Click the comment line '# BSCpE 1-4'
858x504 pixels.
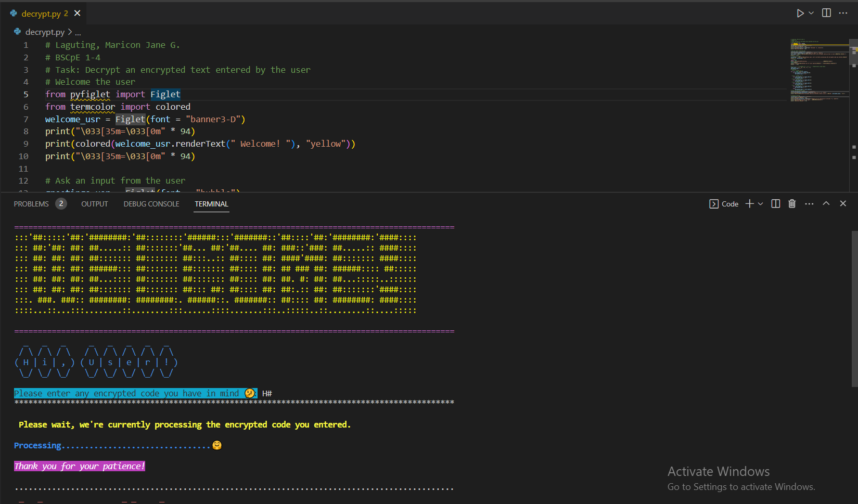pyautogui.click(x=73, y=57)
